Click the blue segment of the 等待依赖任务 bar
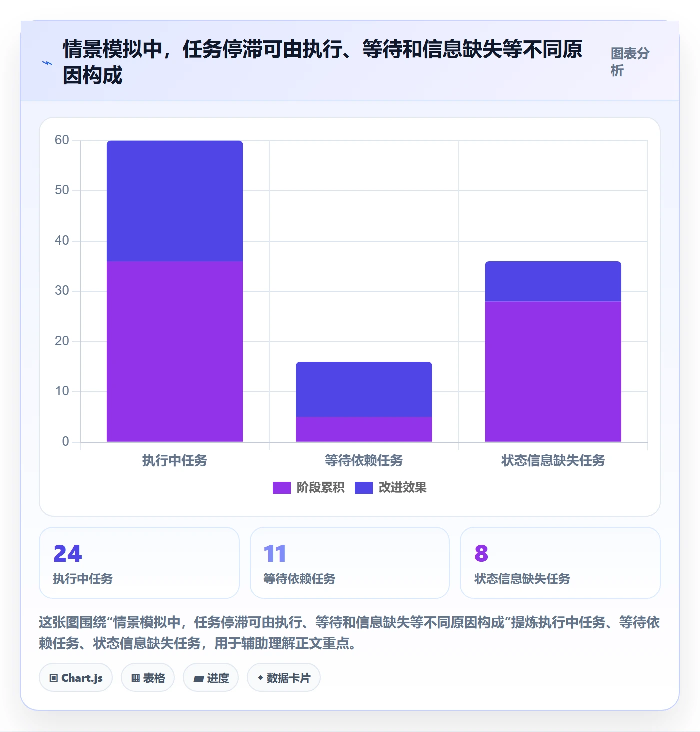Screen dimensions: 700x732 pyautogui.click(x=364, y=389)
